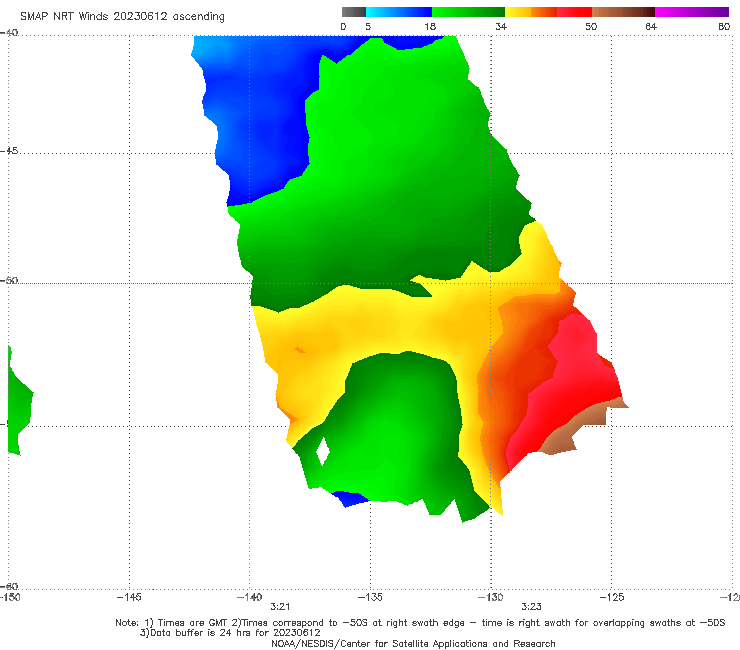This screenshot has width=740, height=650.
Task: Click the colorbar label '34'
Action: (x=501, y=26)
